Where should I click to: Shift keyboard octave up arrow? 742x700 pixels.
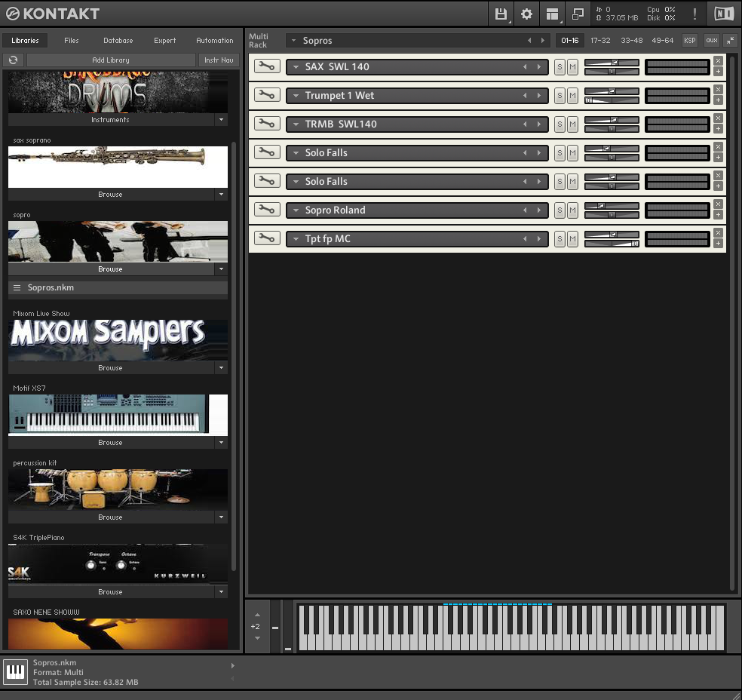coord(257,615)
